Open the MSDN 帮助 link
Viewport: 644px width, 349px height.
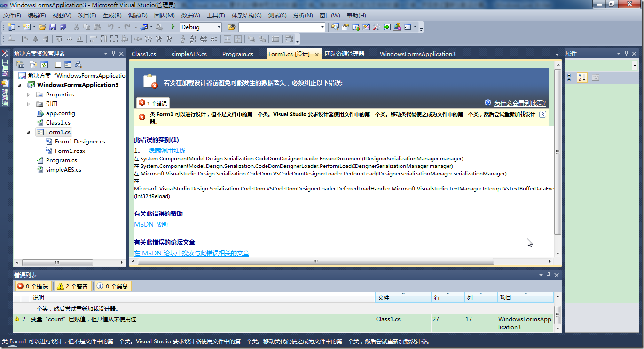tap(151, 225)
